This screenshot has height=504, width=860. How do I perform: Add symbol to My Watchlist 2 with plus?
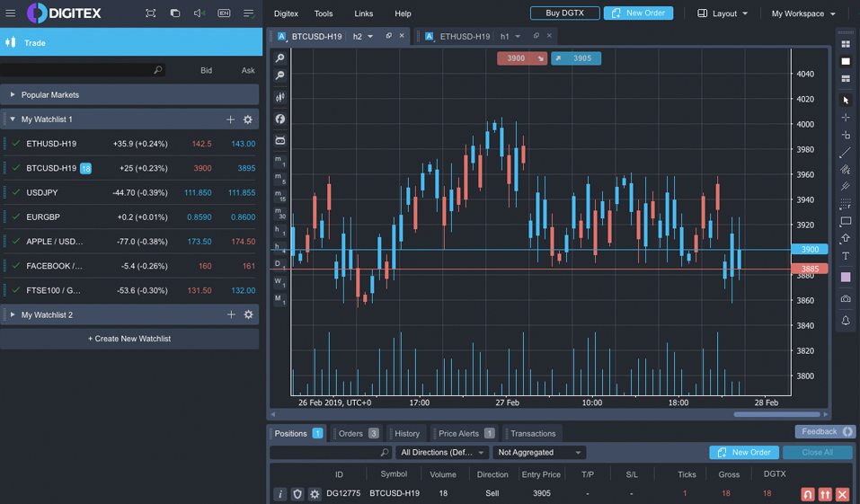(x=231, y=314)
